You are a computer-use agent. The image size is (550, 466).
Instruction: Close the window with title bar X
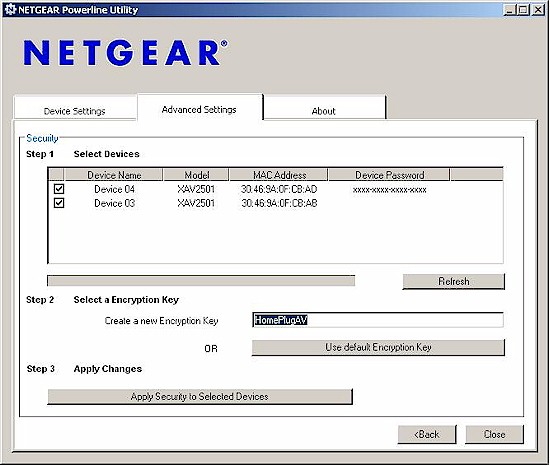[538, 9]
